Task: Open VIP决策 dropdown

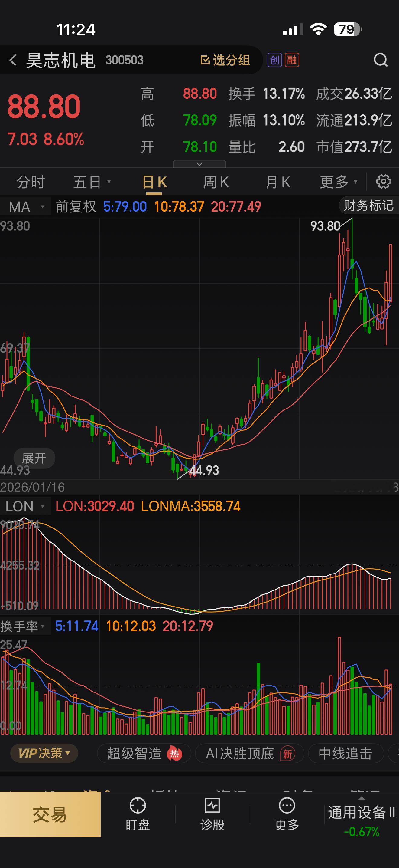Action: click(44, 753)
